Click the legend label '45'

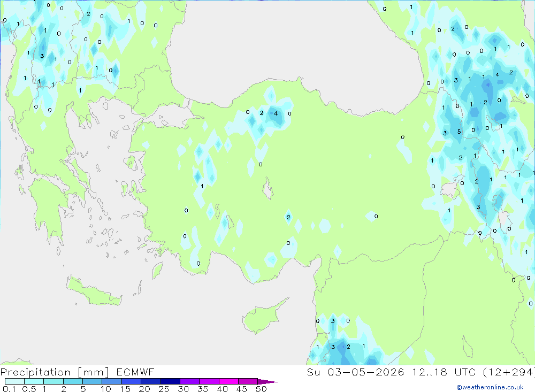[242, 389]
